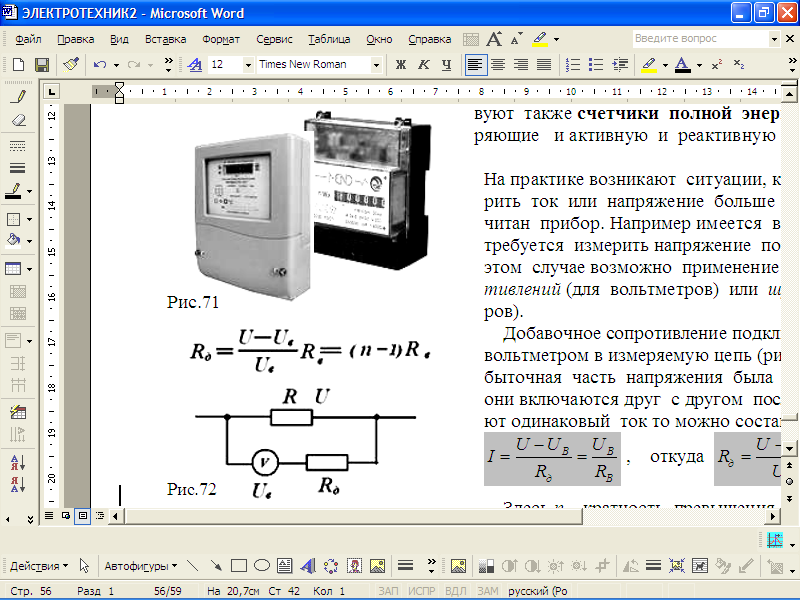Select the Rectangle drawing tool
800x600 pixels.
coord(239,566)
